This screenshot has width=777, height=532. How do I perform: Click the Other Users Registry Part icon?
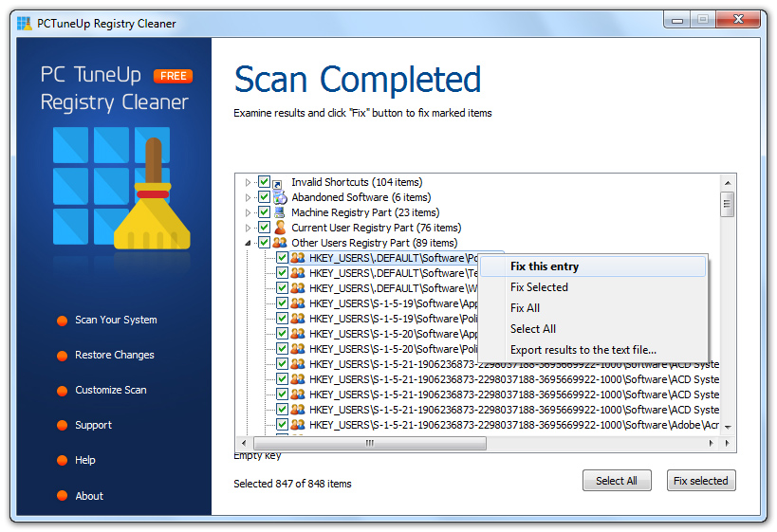click(x=280, y=243)
